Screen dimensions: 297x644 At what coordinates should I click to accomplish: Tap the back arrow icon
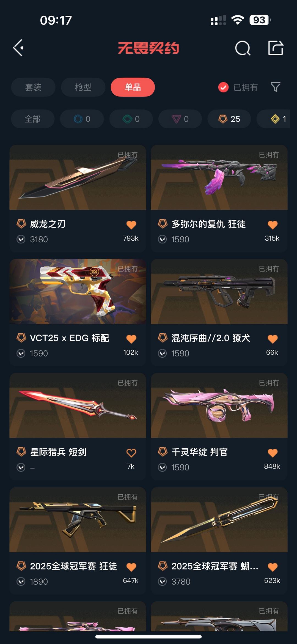(x=18, y=48)
